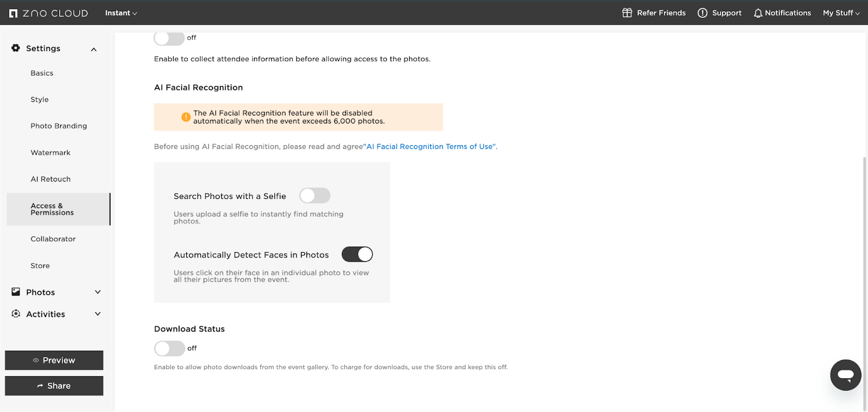
Task: Click the Zno Cloud logo icon
Action: tap(14, 13)
